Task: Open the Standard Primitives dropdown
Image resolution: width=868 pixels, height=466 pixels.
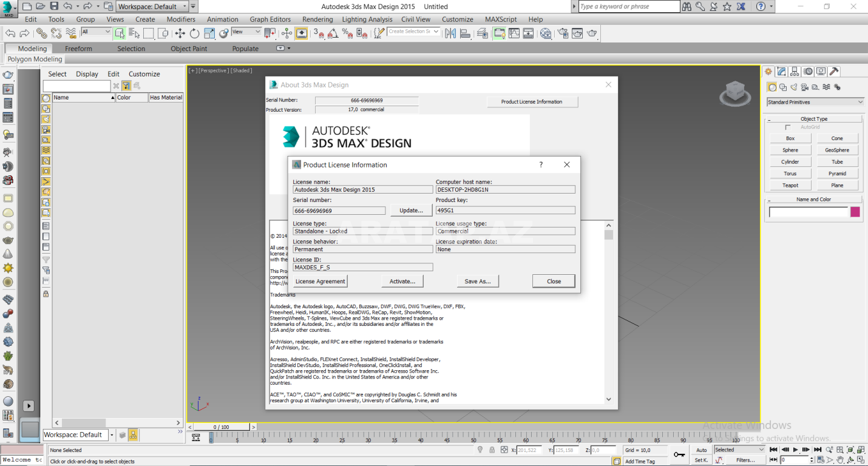Action: [815, 102]
